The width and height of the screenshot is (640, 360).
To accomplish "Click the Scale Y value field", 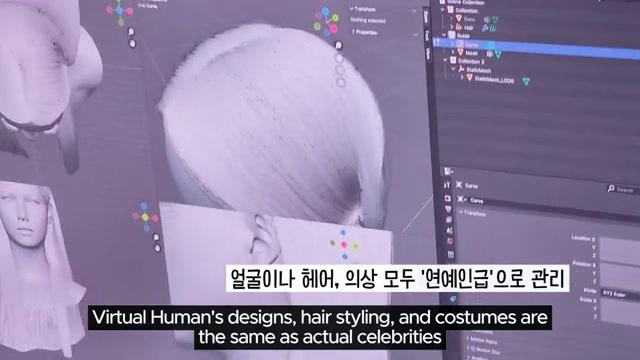I will 620,312.
